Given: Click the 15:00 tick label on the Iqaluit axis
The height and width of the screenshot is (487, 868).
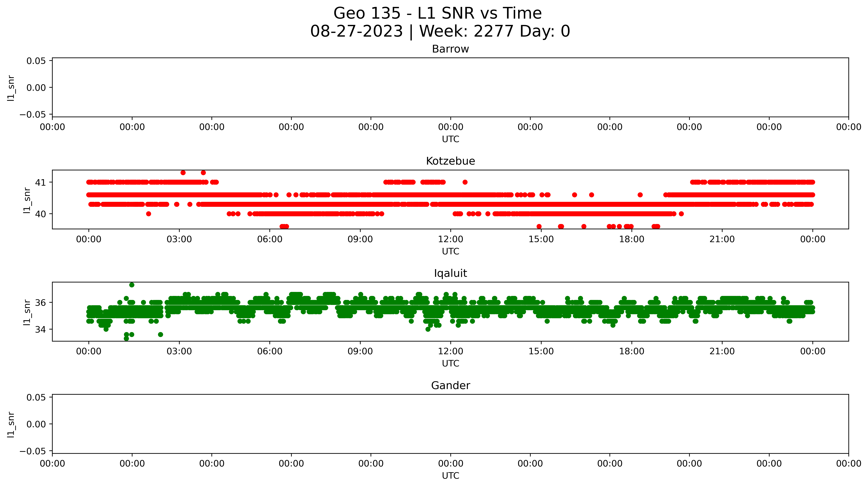Looking at the screenshot, I should (x=541, y=351).
